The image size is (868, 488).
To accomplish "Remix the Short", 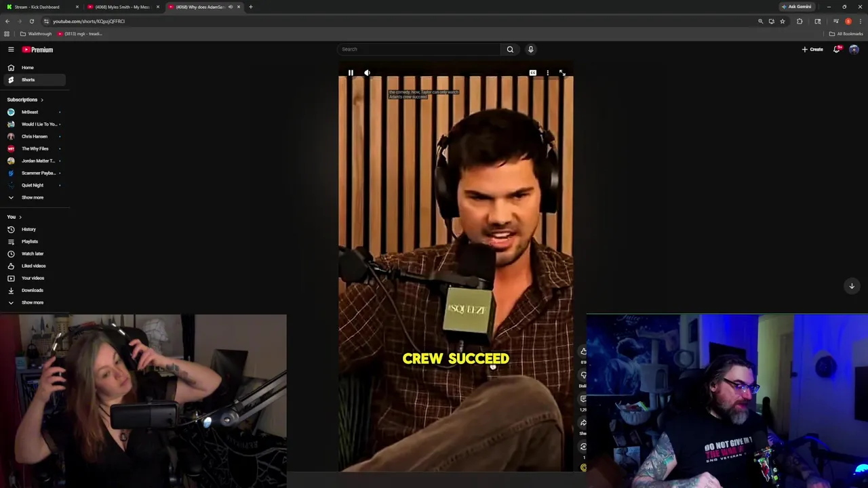I will tap(583, 447).
